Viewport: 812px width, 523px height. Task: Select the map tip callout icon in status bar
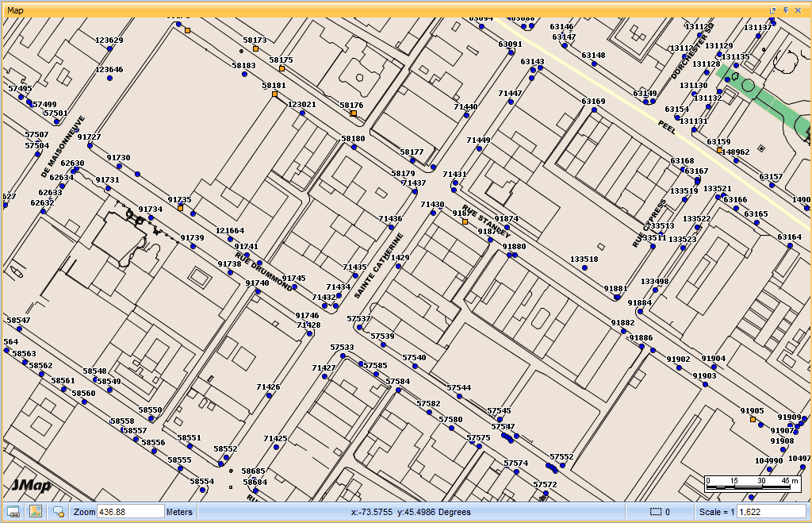(x=58, y=512)
